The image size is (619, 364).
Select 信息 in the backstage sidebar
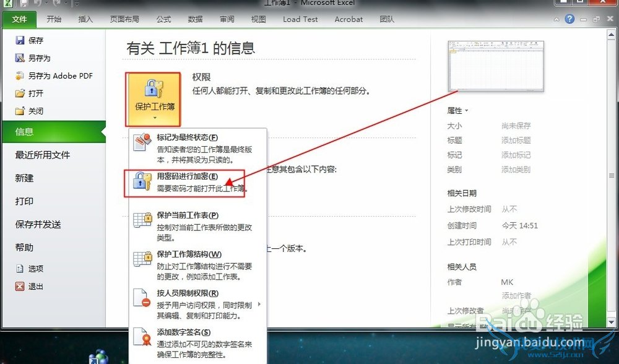(x=54, y=132)
